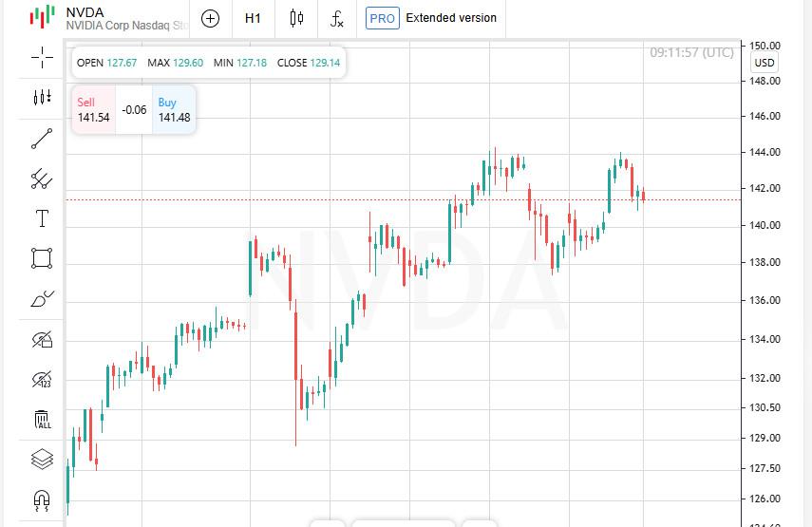Click the colored bars logo icon
The image size is (812, 527).
(42, 16)
